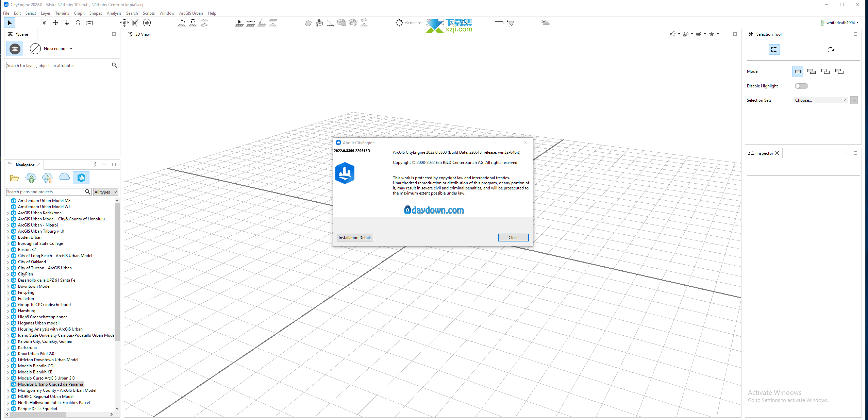Viewport: 868px width, 420px height.
Task: Open the Shapes menu
Action: point(96,13)
